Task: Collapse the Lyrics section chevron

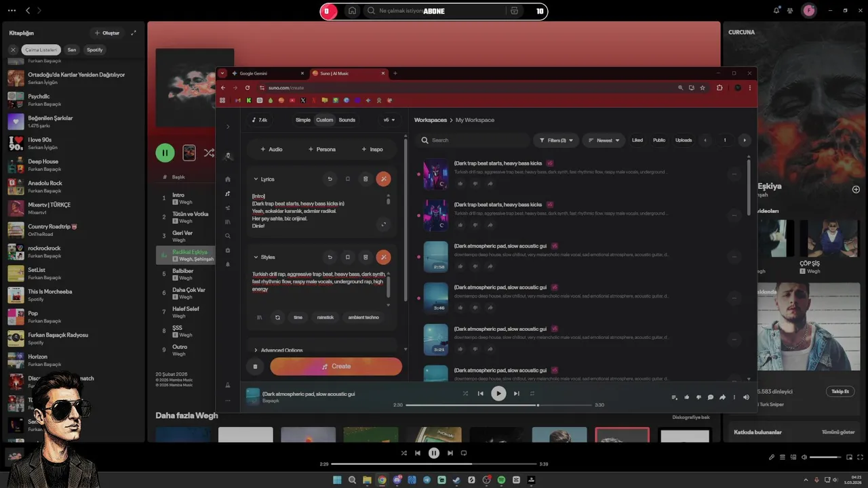Action: point(256,179)
